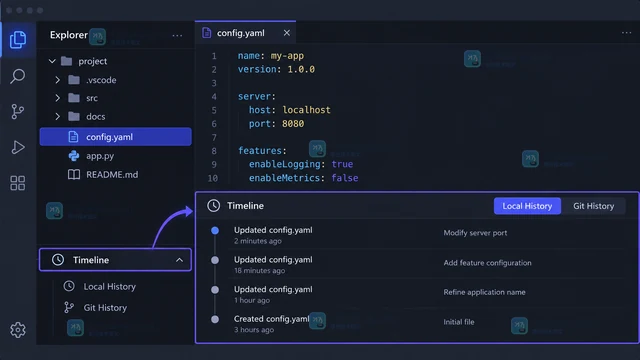Expand the src folder
640x360 pixels.
[x=58, y=98]
